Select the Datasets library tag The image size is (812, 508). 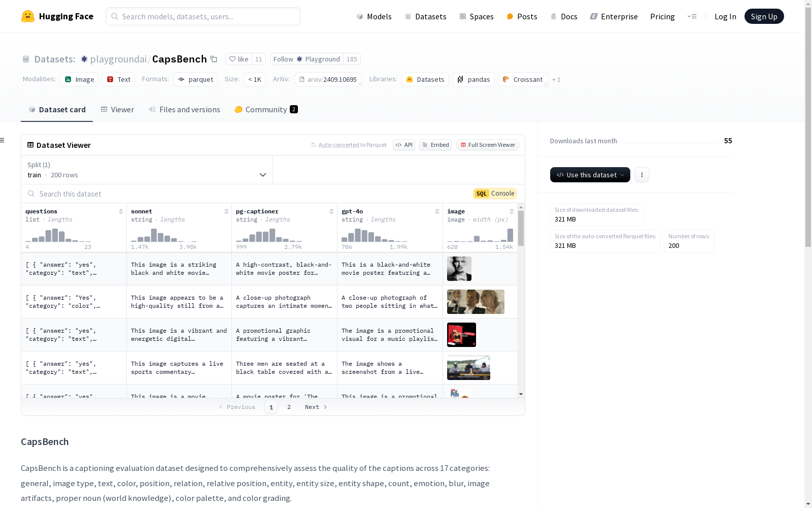click(425, 79)
